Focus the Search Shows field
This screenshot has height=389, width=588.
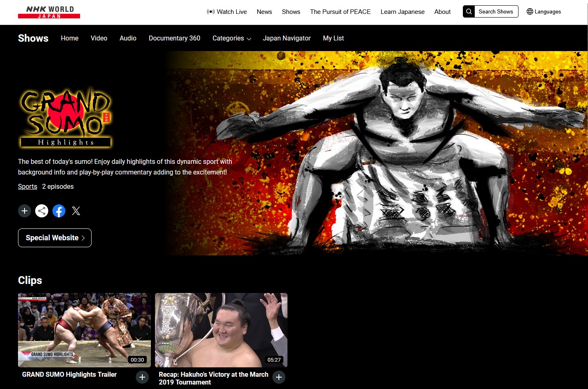click(x=496, y=11)
